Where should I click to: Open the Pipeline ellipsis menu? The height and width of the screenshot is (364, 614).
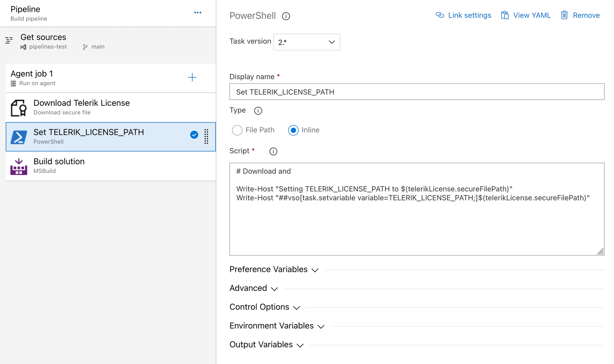pos(198,12)
